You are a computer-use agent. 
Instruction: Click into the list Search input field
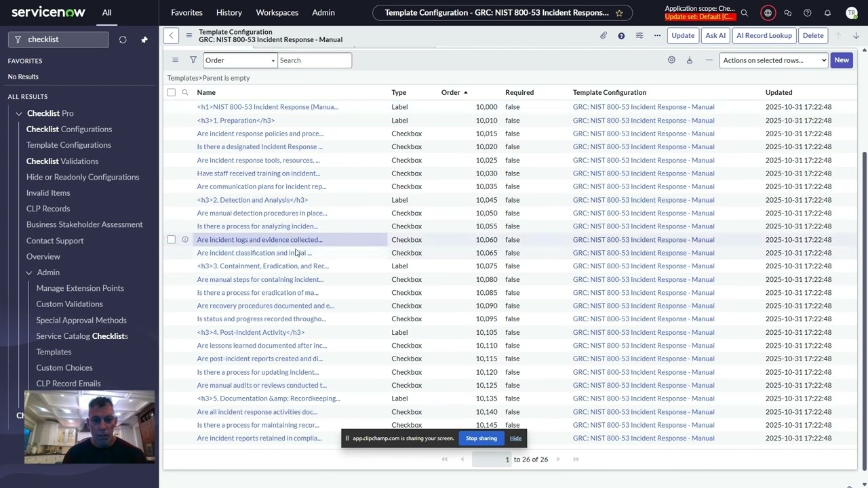click(x=314, y=60)
